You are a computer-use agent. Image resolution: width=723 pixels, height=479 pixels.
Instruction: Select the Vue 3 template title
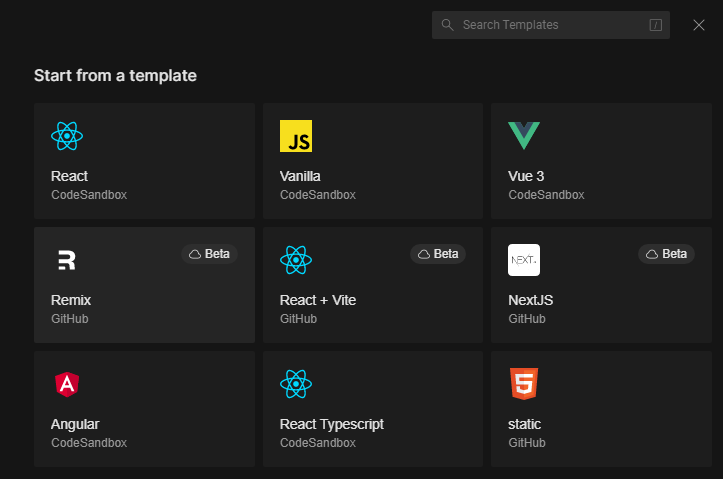pyautogui.click(x=526, y=176)
